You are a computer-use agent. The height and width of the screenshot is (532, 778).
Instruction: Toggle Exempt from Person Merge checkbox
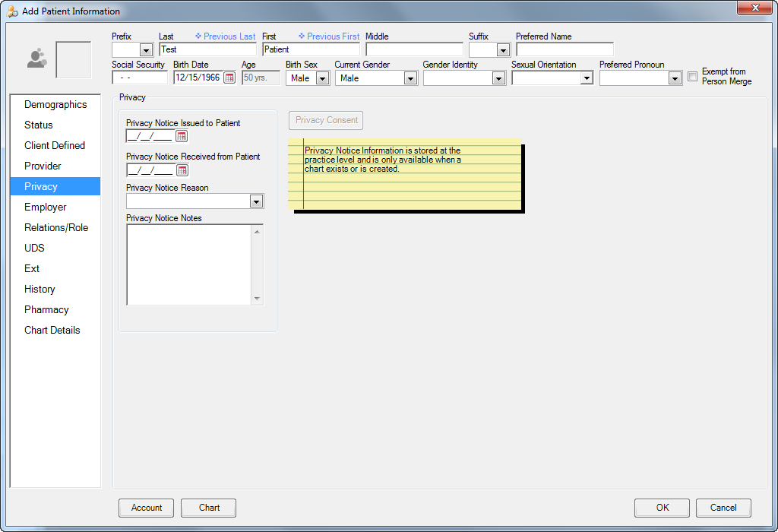click(x=693, y=77)
